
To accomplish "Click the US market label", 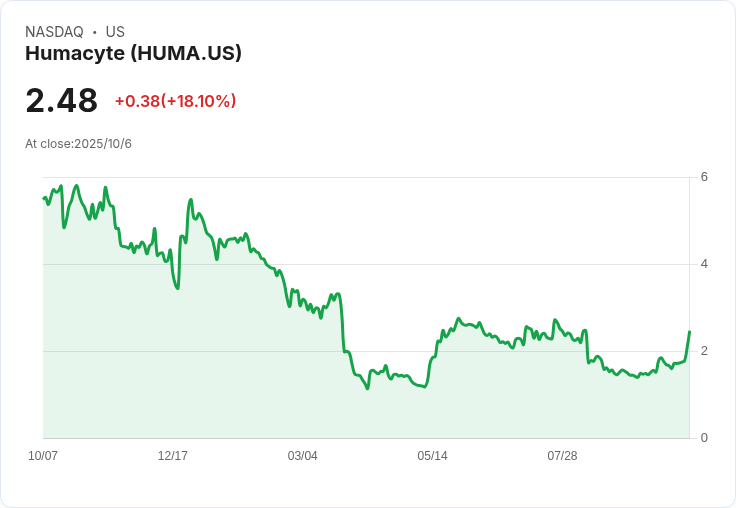I will [x=115, y=32].
